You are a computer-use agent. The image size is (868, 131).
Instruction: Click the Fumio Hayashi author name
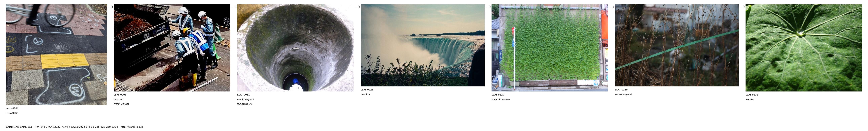[x=246, y=99]
